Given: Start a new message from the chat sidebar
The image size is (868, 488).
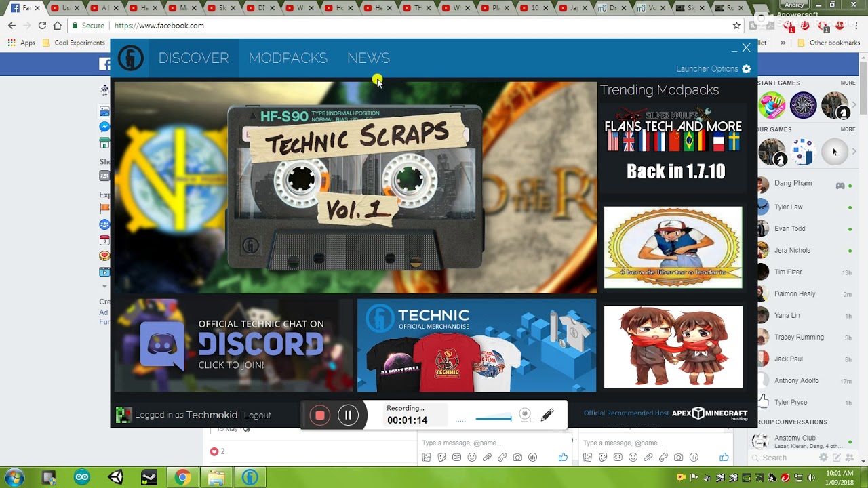Looking at the screenshot, I should (x=837, y=457).
